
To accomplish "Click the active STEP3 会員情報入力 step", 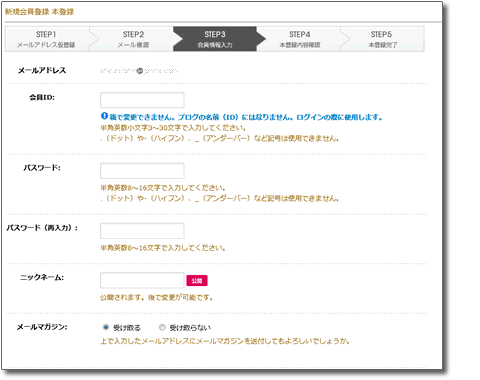I will click(215, 39).
